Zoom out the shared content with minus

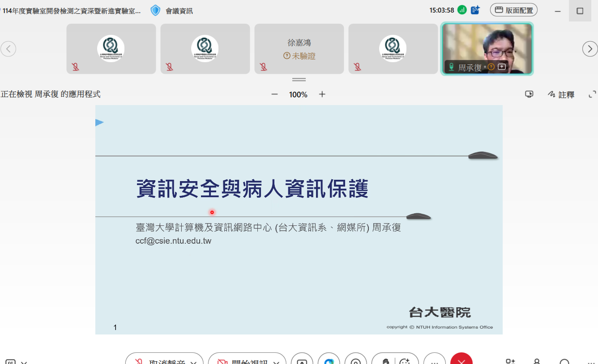click(275, 94)
